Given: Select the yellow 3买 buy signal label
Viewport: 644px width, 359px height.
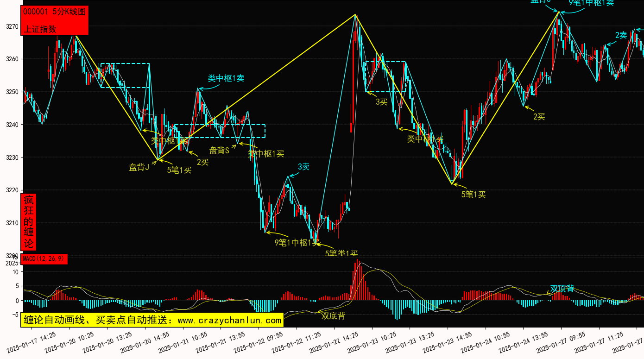Looking at the screenshot, I should click(x=381, y=101).
